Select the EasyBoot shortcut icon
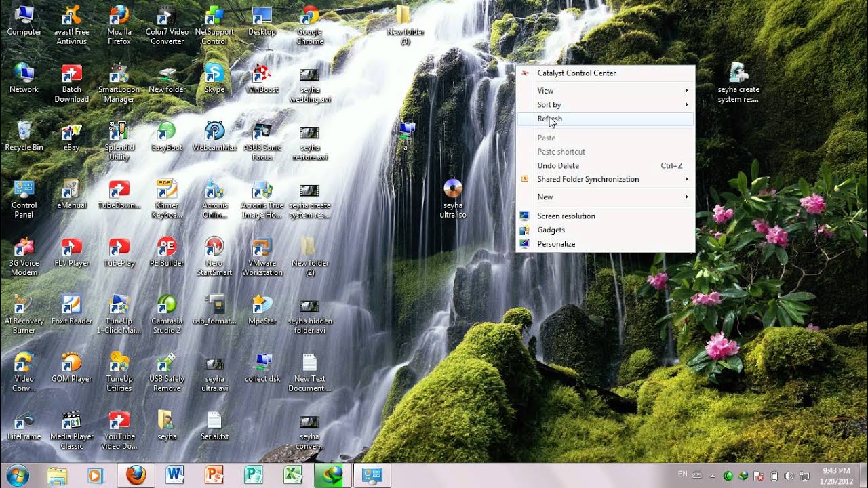The width and height of the screenshot is (868, 488). pos(167,136)
